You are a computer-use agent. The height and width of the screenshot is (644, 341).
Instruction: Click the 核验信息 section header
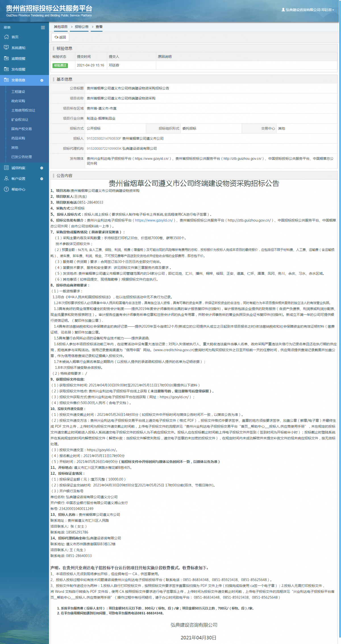[x=65, y=48]
